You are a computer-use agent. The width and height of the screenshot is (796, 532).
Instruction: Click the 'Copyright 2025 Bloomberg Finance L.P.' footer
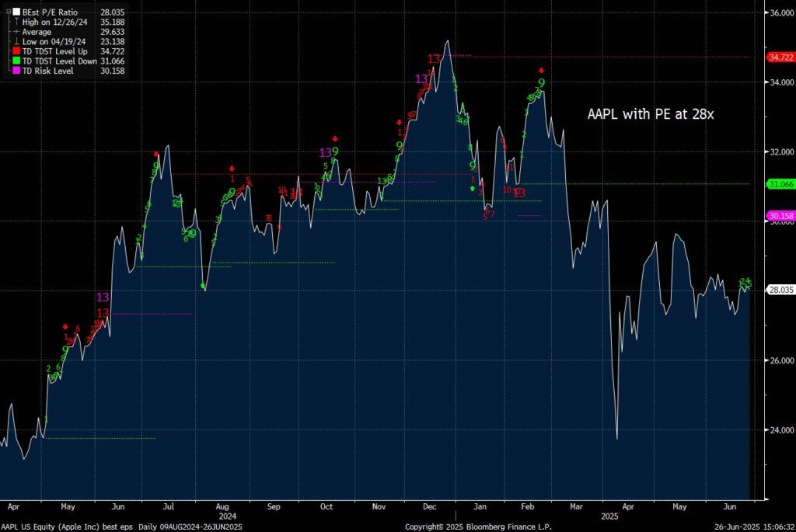[478, 527]
